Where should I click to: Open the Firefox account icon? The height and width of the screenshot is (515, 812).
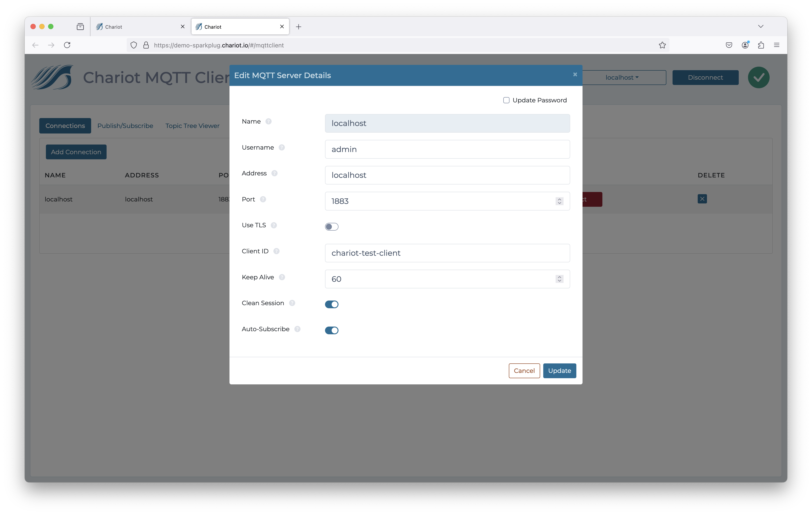pos(745,45)
